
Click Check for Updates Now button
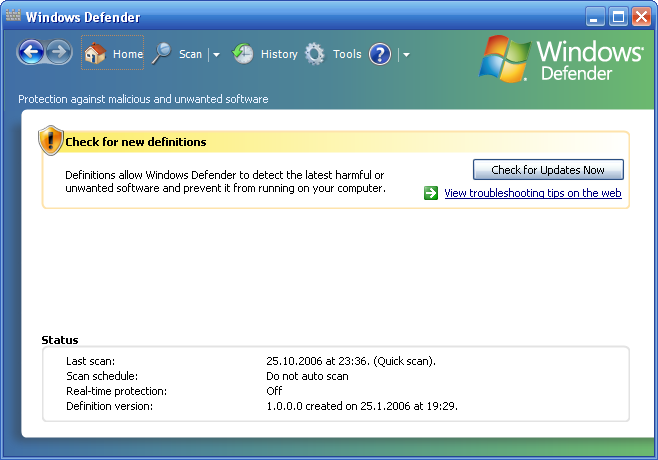coord(548,170)
